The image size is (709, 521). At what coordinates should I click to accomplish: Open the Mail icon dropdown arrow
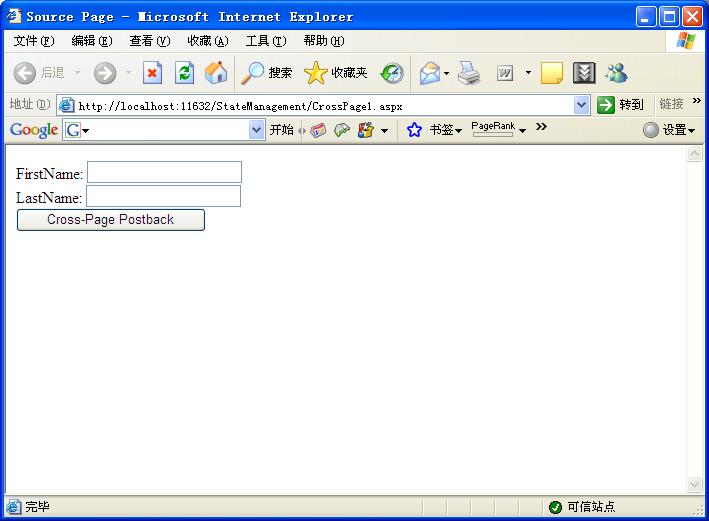click(446, 73)
